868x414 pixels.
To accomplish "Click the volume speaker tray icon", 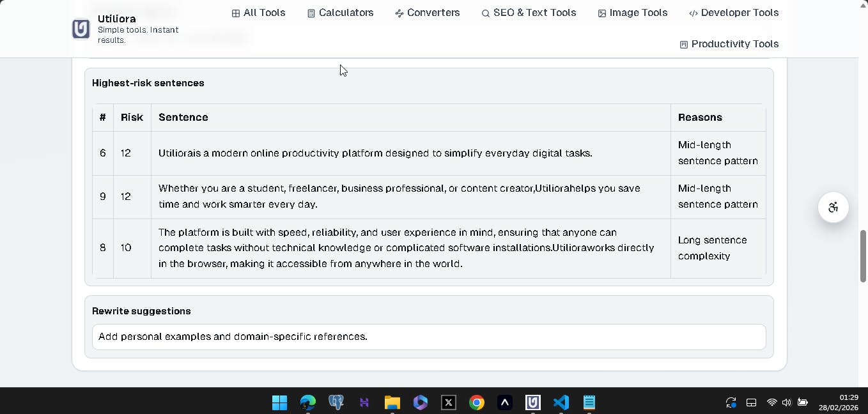I will click(x=787, y=402).
